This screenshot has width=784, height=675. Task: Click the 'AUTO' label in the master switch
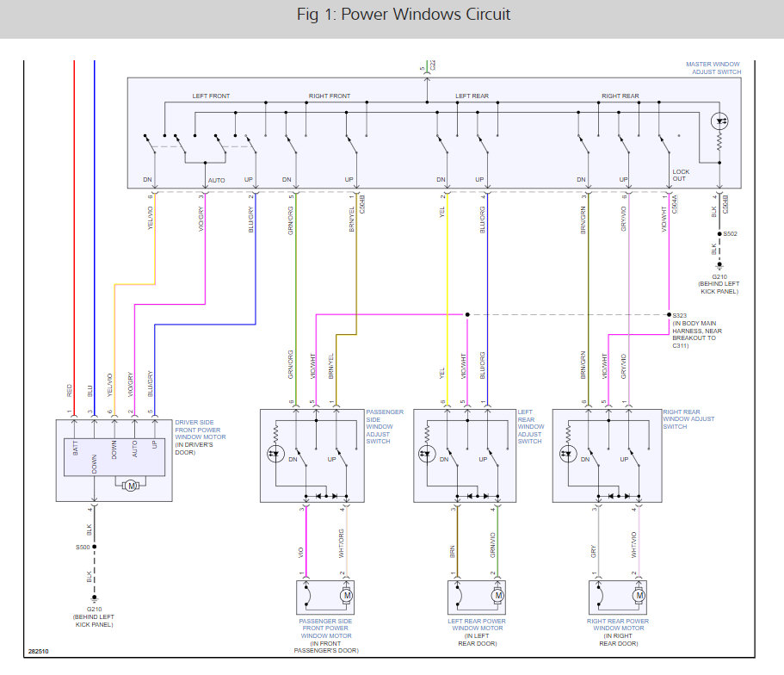tap(217, 180)
